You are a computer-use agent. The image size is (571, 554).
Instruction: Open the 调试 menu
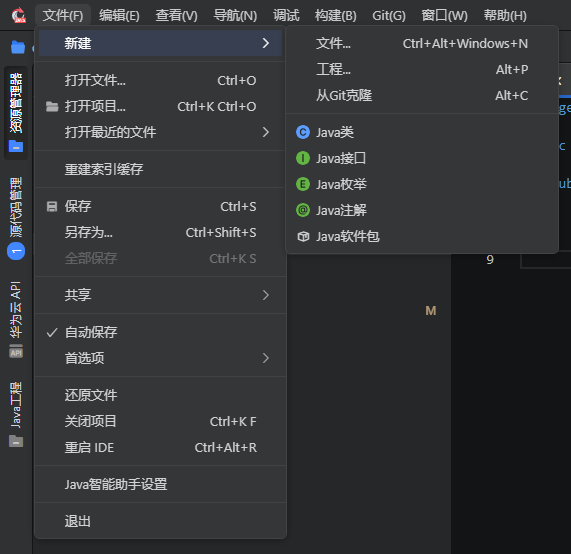tap(286, 16)
